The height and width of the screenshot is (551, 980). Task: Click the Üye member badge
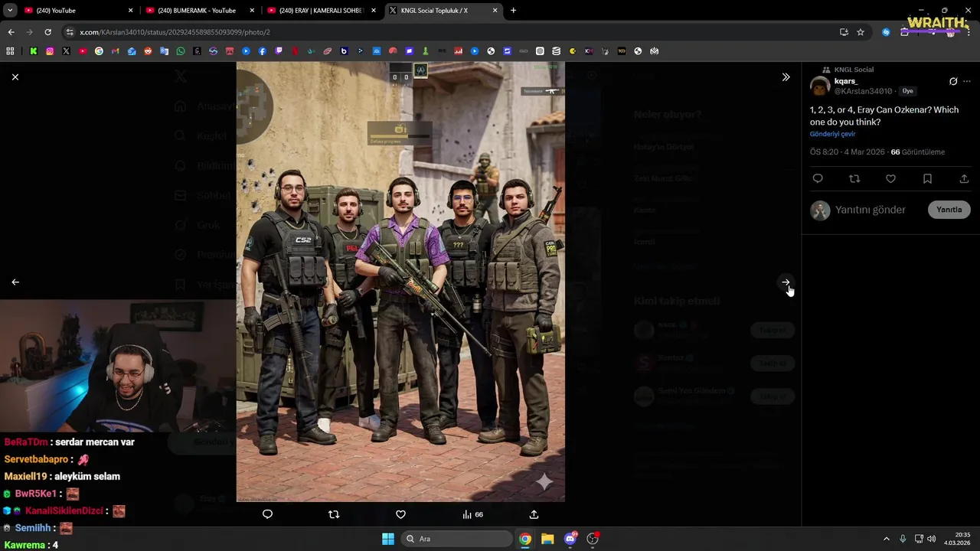tap(907, 91)
